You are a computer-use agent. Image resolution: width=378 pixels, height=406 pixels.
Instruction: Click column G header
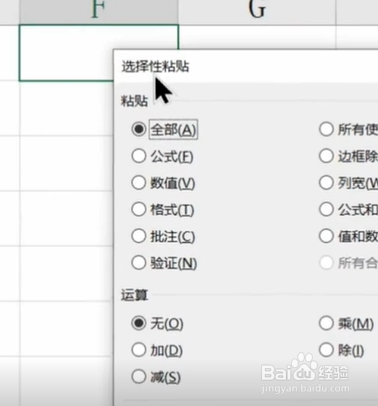[257, 11]
